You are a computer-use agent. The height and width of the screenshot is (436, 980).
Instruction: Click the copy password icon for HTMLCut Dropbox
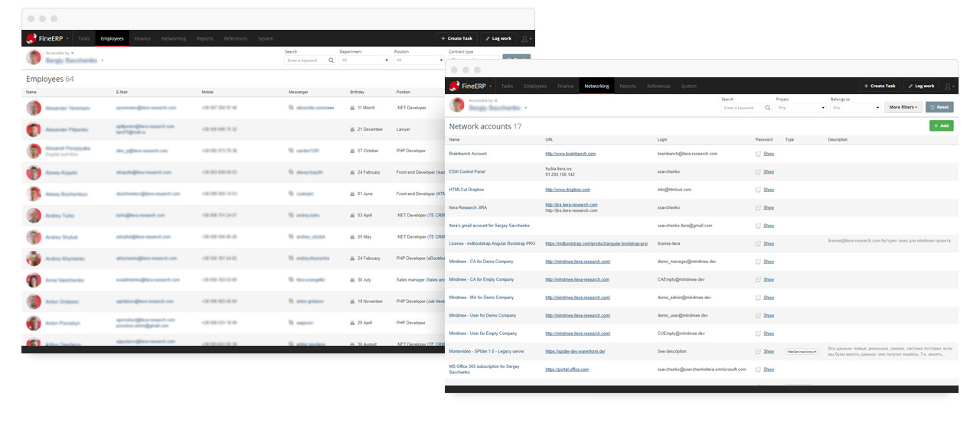758,190
